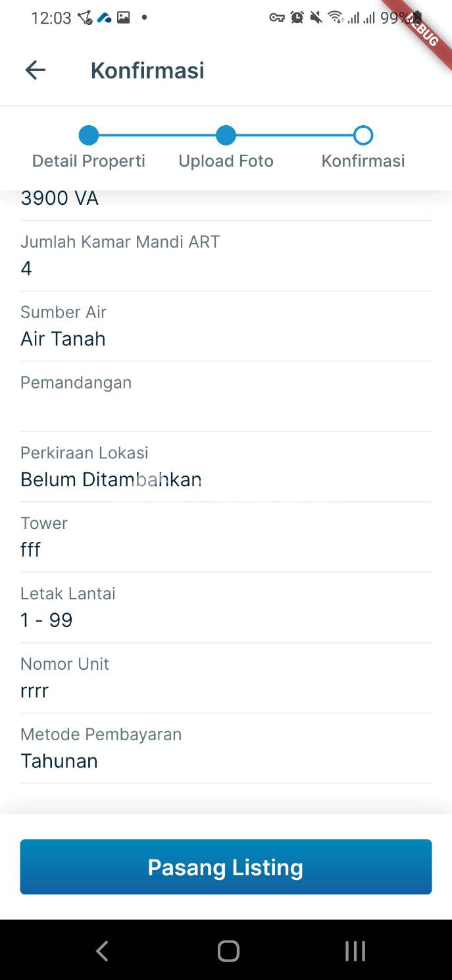Tap the Konfirmasi step circle
The height and width of the screenshot is (980, 452).
click(x=363, y=136)
